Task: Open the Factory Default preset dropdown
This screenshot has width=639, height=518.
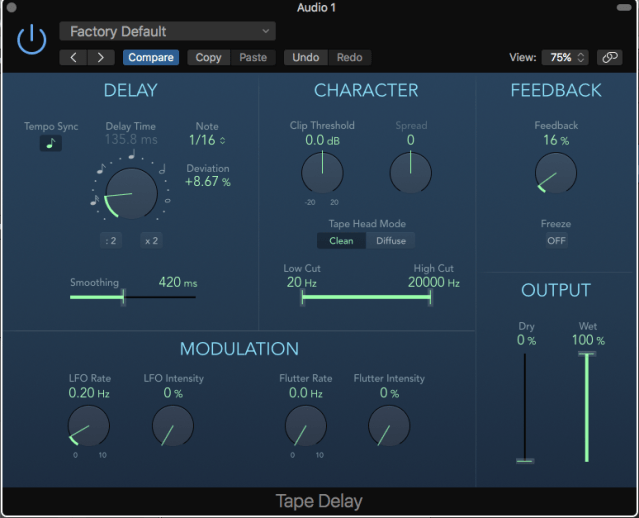Action: (x=167, y=32)
